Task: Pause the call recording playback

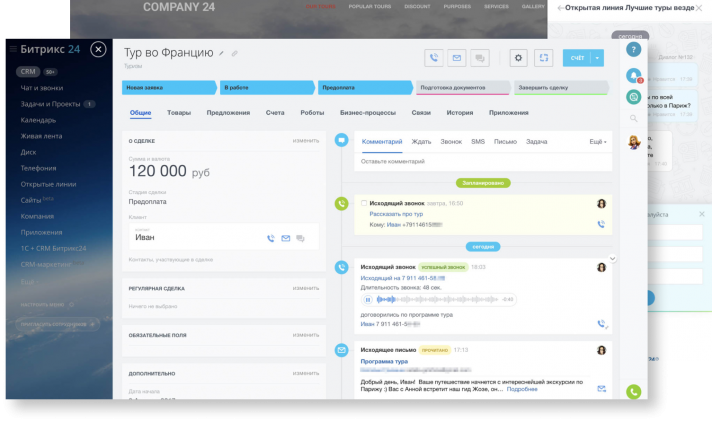Action: pos(368,299)
